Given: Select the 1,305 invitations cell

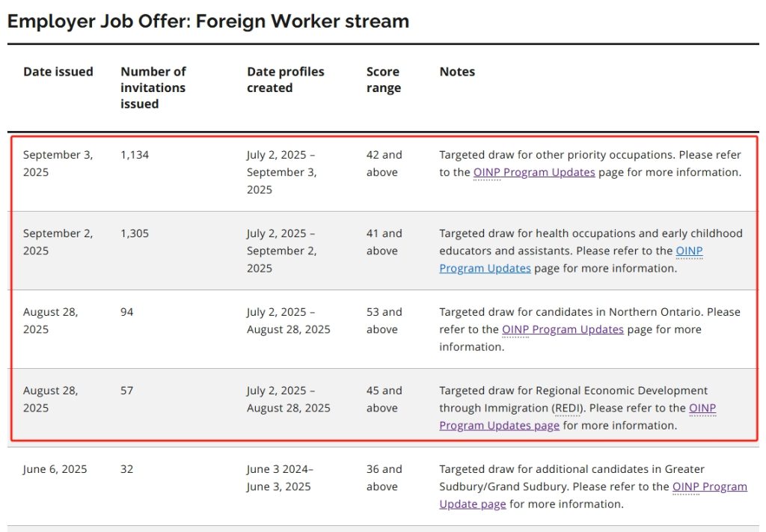Looking at the screenshot, I should coord(135,233).
